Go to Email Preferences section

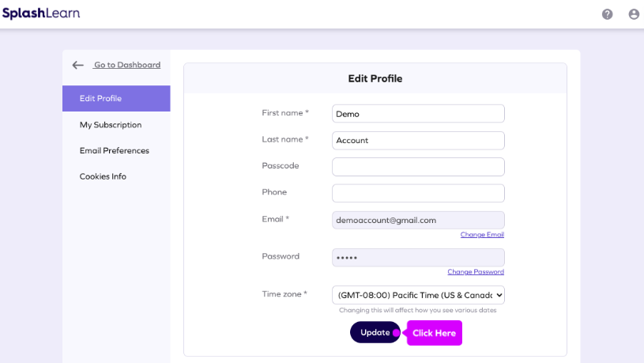(114, 151)
